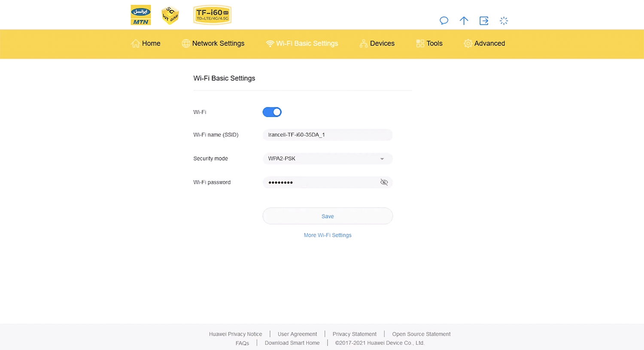Click the logout icon in header
Screen dimensions: 644x350
[x=484, y=21]
